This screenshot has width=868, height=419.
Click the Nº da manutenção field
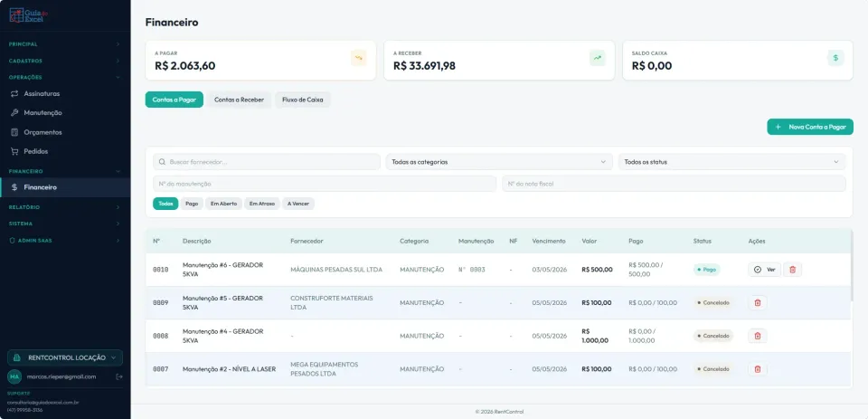tap(325, 184)
